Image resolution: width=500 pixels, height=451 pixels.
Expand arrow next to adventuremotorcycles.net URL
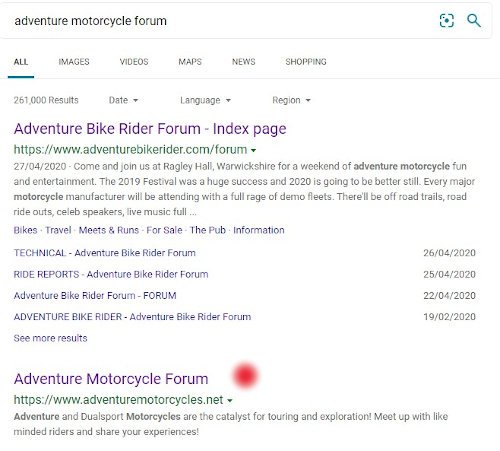(x=230, y=400)
